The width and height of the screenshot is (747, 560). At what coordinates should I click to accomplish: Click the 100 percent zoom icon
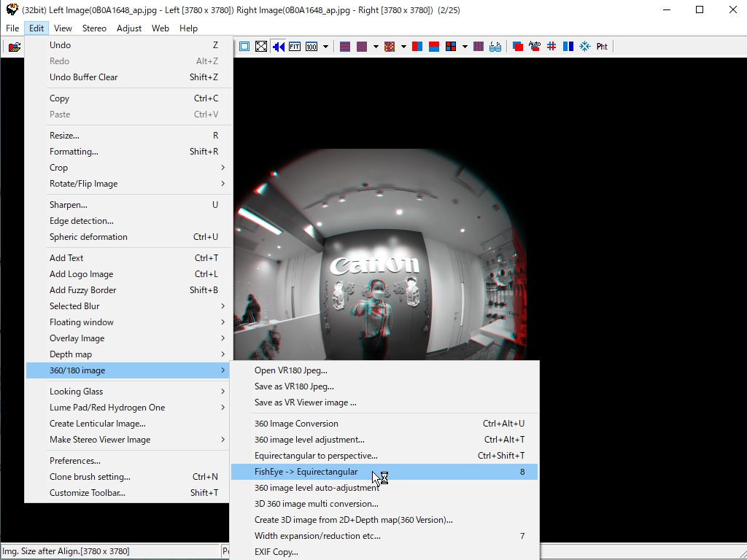(x=311, y=47)
